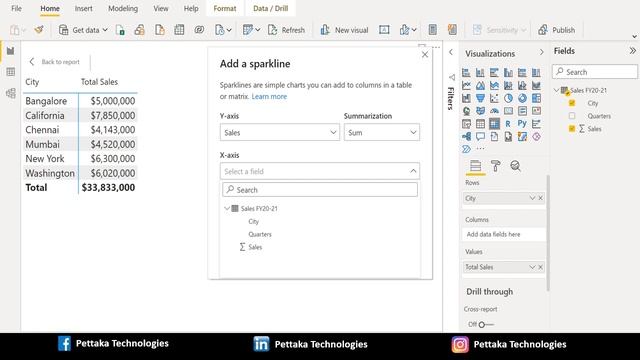Collapse the Fields pane
This screenshot has width=640, height=360.
tap(632, 51)
